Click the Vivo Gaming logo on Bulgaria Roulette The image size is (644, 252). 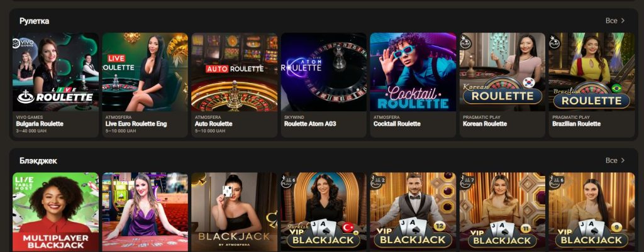tap(22, 43)
